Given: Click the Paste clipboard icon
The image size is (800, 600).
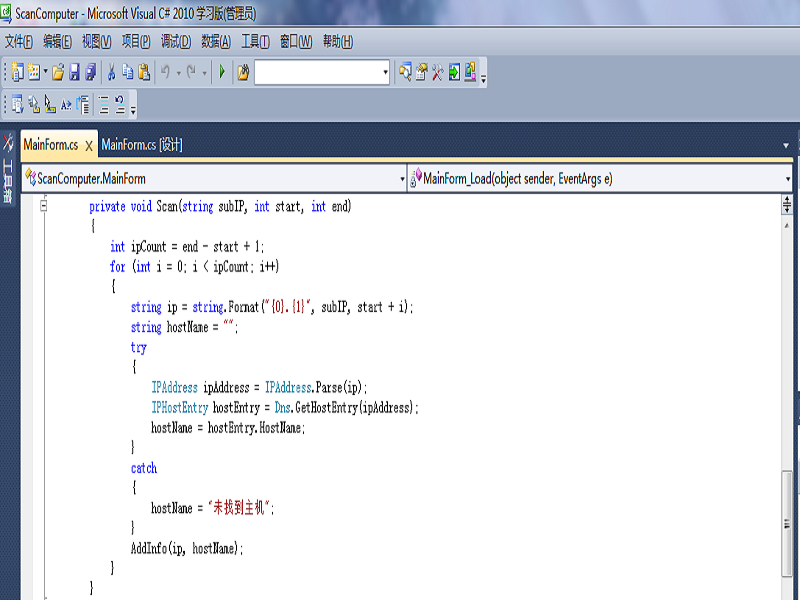Looking at the screenshot, I should coord(144,72).
